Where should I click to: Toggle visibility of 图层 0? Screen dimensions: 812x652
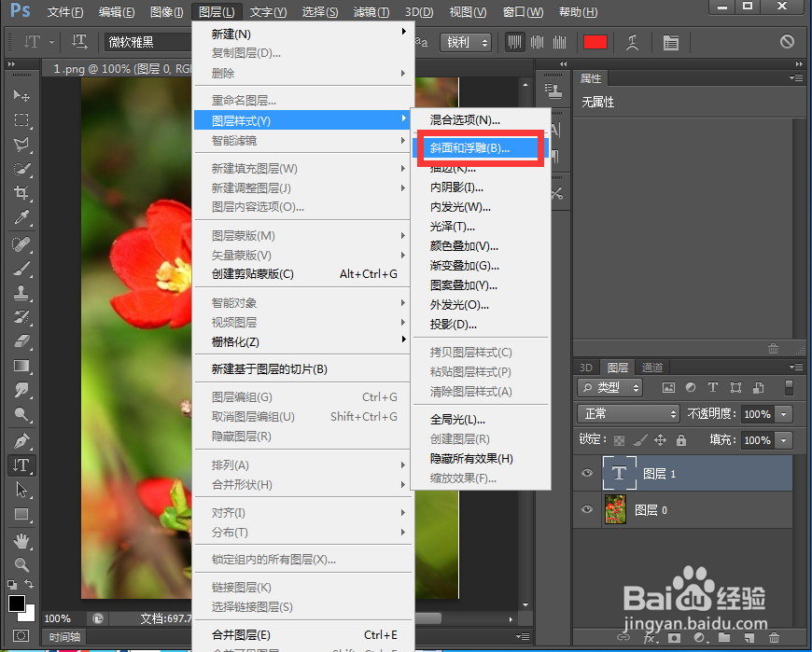(587, 509)
